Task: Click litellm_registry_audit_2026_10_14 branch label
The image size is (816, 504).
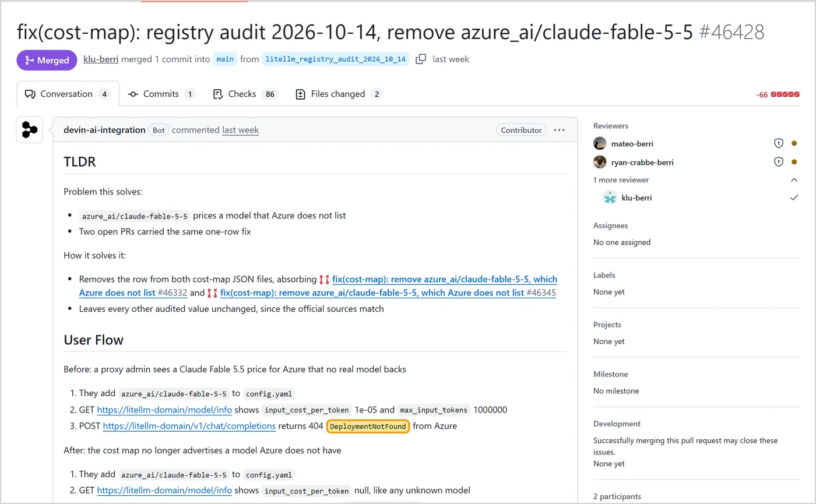Action: (335, 59)
